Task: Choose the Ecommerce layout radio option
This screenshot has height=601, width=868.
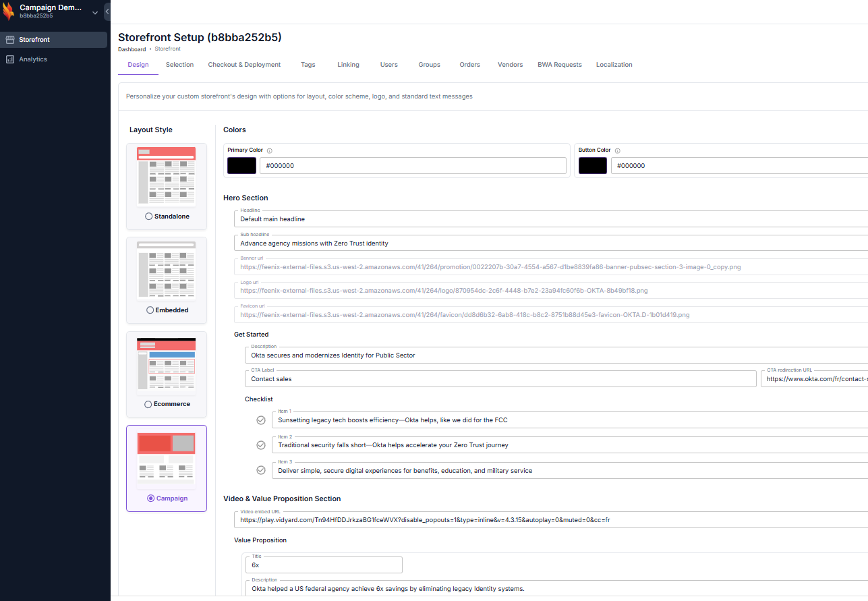Action: (148, 404)
